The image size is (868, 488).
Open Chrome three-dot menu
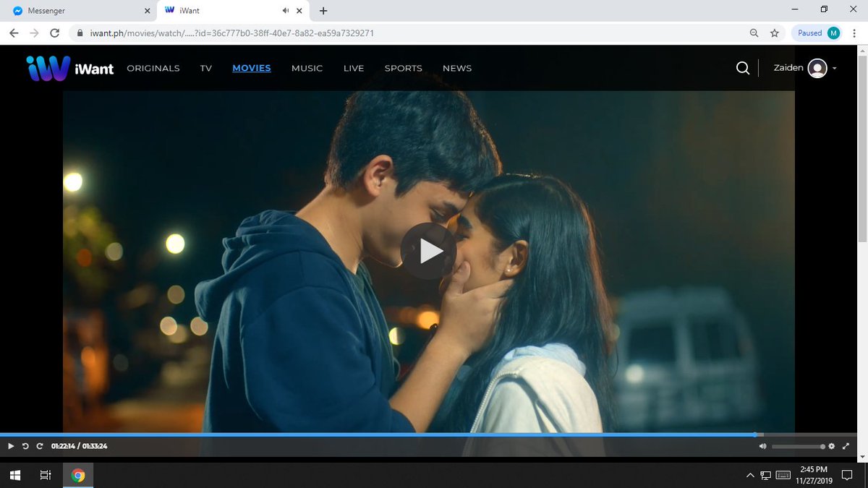854,33
